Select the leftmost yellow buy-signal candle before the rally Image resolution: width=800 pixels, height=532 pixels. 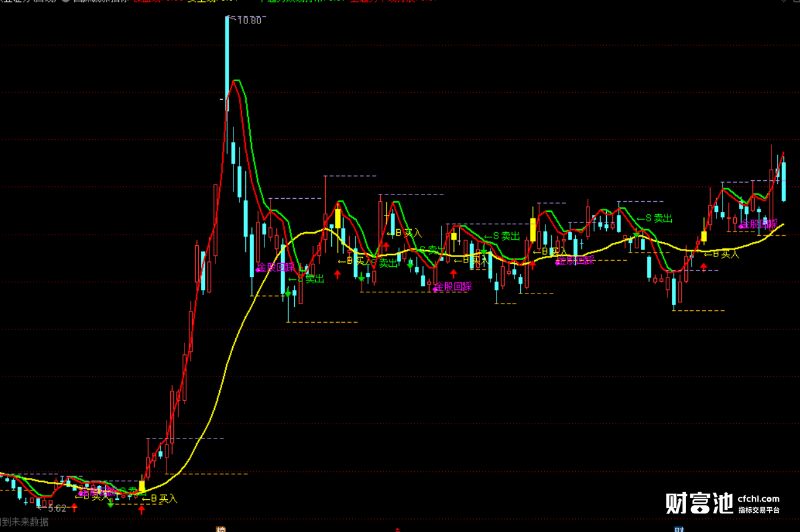coord(142,487)
